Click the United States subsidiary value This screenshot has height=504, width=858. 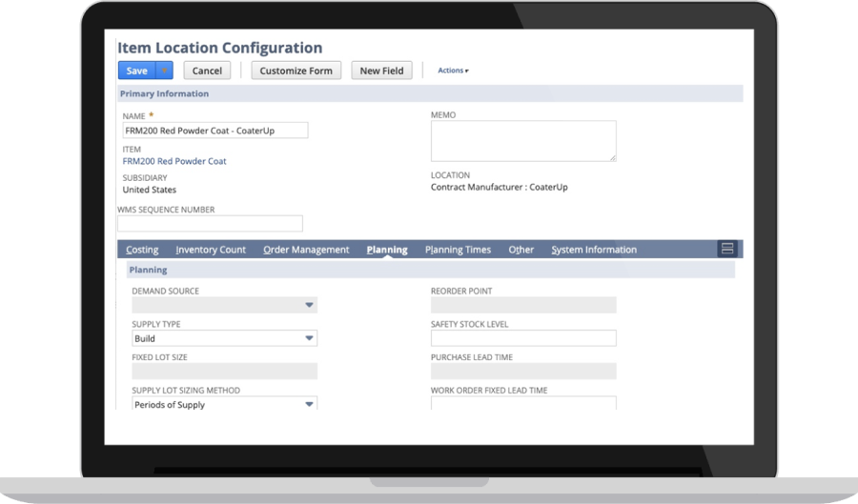coord(150,190)
